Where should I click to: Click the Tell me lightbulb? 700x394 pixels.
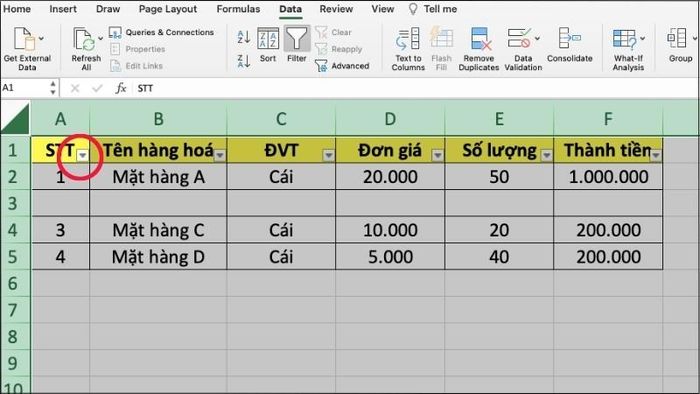[413, 9]
